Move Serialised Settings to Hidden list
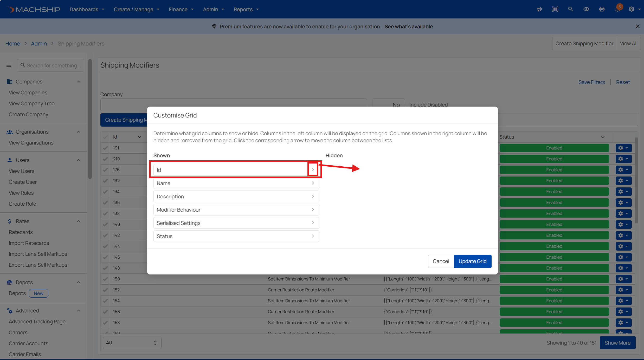The height and width of the screenshot is (360, 644). (x=313, y=223)
